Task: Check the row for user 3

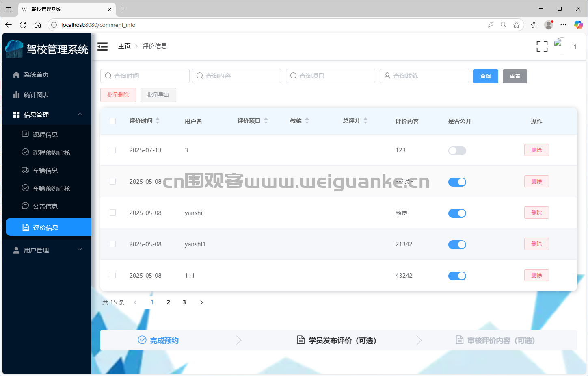Action: pos(113,150)
